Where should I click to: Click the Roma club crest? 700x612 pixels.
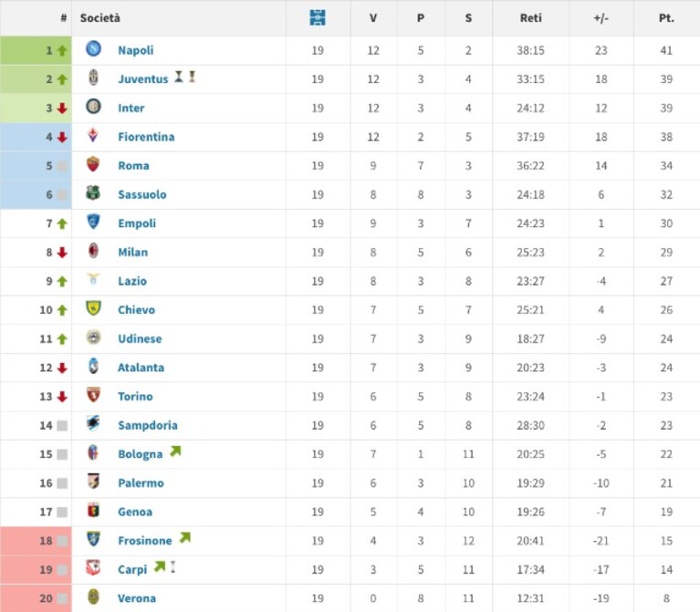pos(93,163)
